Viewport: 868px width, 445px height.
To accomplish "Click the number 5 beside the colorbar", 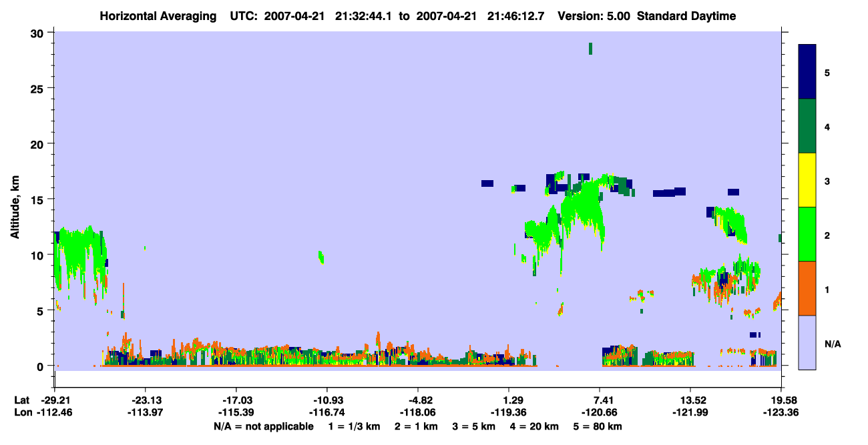I will (827, 72).
